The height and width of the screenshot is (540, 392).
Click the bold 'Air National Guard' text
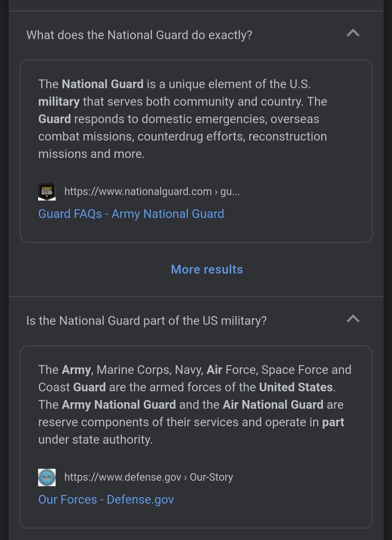point(273,404)
